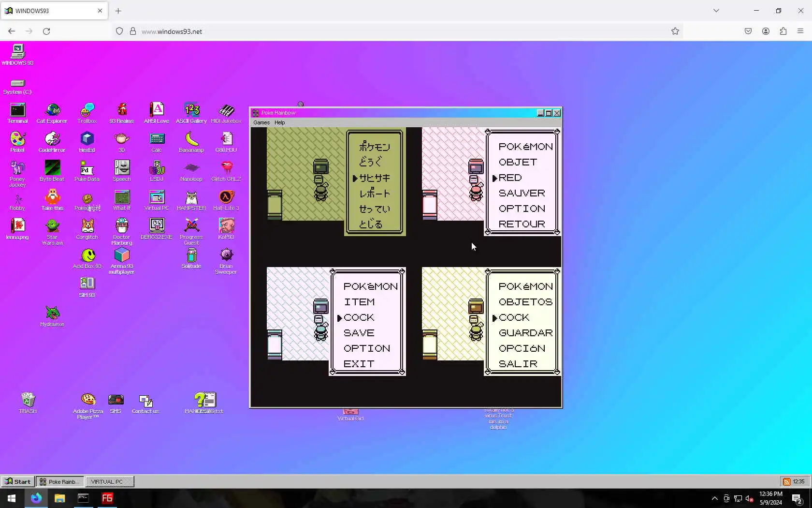This screenshot has width=812, height=508.
Task: Open a new browser tab
Action: click(118, 11)
